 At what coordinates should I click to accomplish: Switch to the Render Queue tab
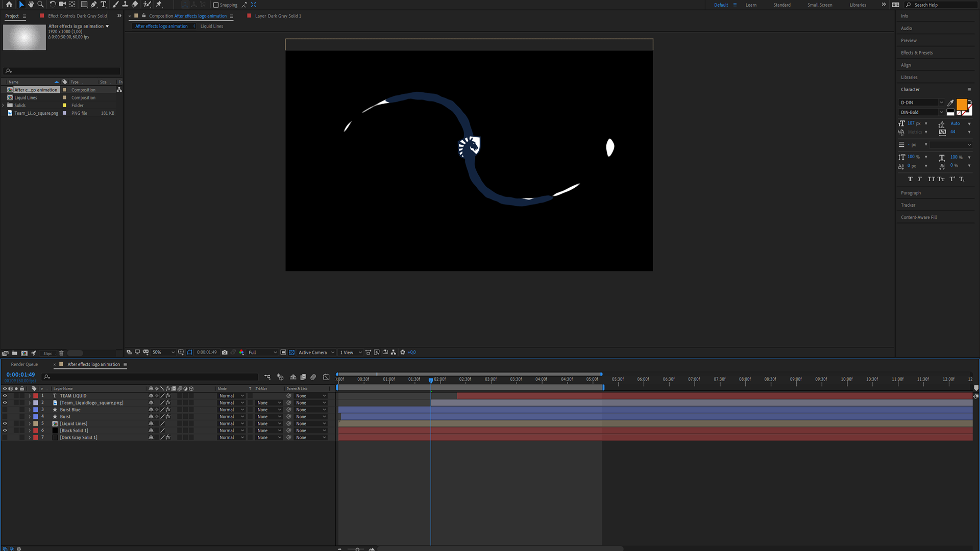24,364
